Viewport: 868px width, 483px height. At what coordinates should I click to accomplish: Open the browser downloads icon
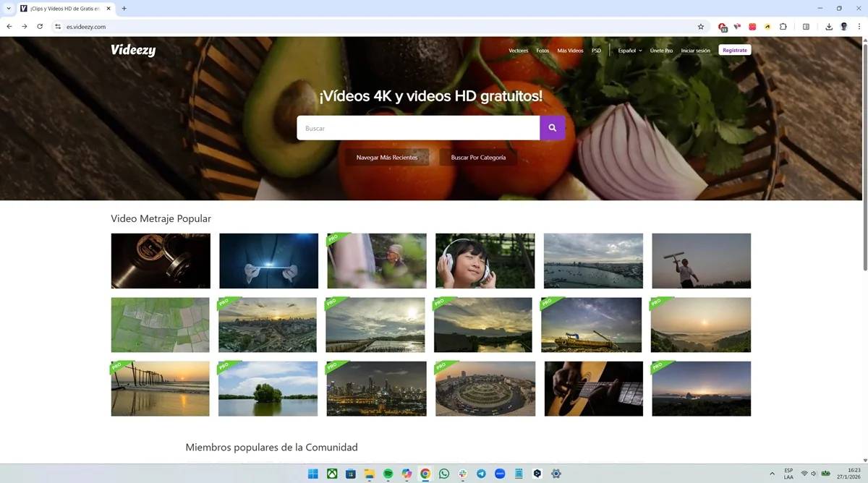[x=827, y=26]
